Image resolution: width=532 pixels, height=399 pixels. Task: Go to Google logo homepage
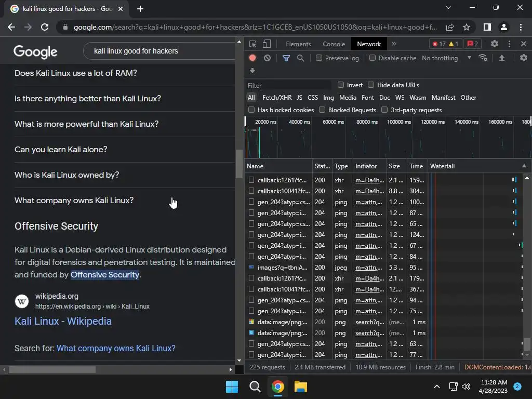(x=35, y=51)
